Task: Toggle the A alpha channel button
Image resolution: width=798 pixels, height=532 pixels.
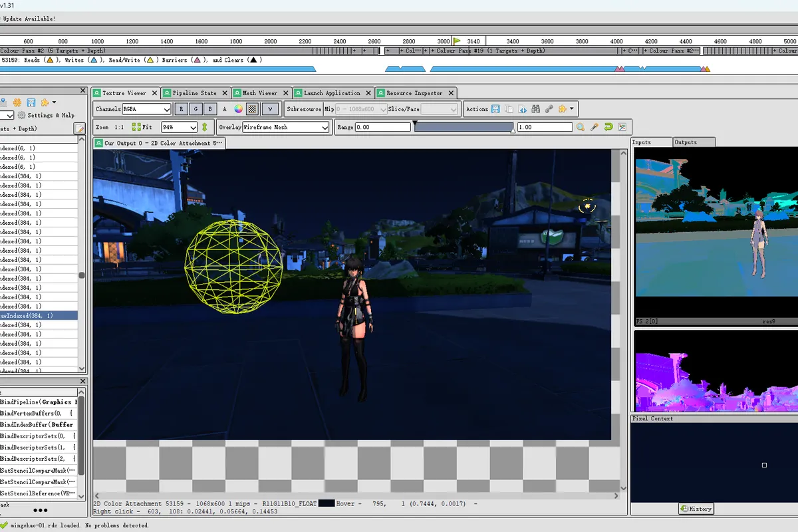Action: [224, 109]
